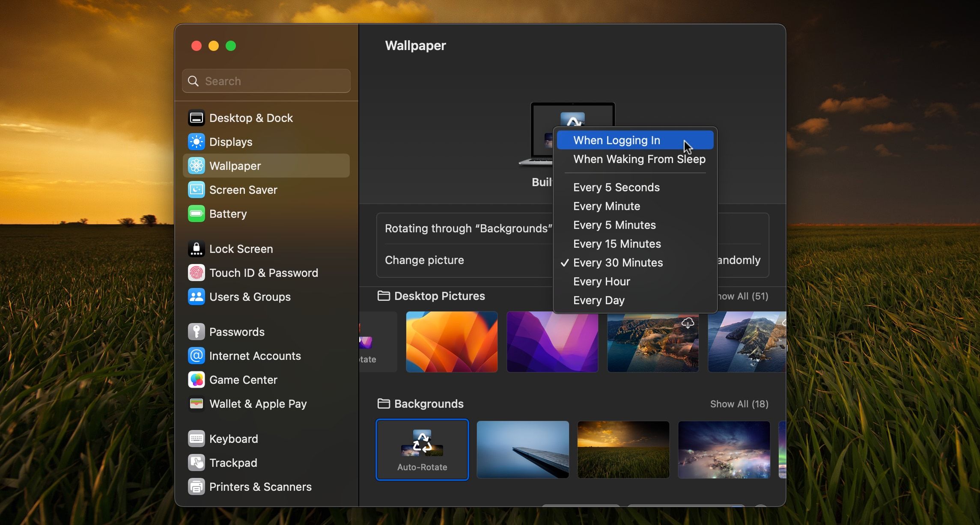Screen dimensions: 980x525
Task: Open the Screen Saver icon
Action: pyautogui.click(x=196, y=190)
